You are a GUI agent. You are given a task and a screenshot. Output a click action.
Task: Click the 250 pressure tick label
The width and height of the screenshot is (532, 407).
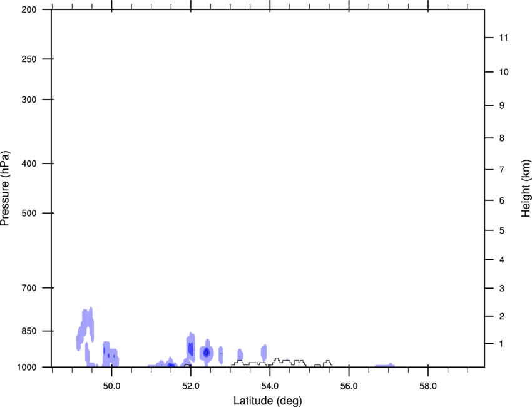coord(29,59)
